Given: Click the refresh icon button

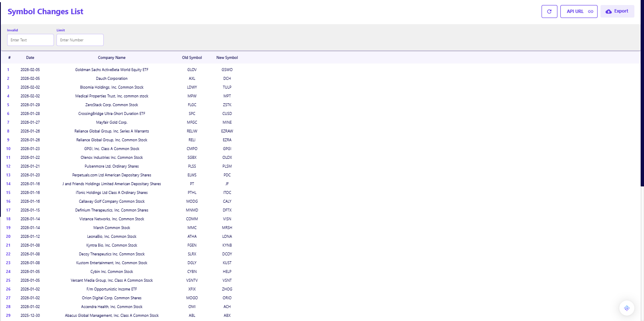Looking at the screenshot, I should pos(549,11).
